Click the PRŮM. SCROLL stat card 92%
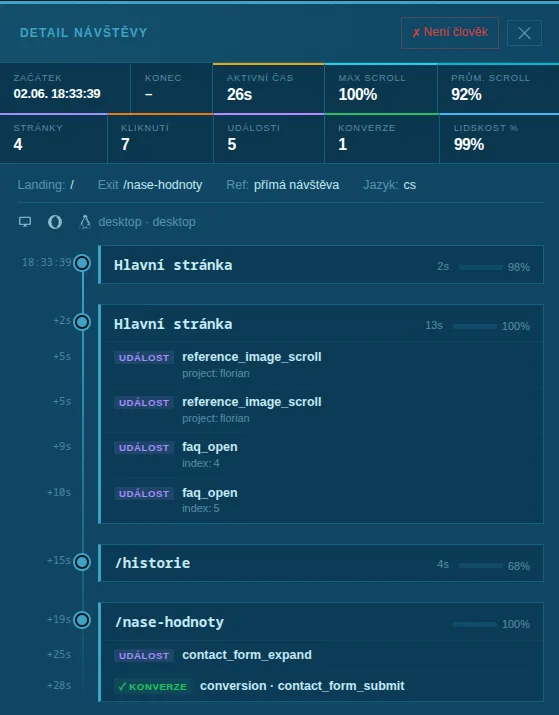 point(498,88)
